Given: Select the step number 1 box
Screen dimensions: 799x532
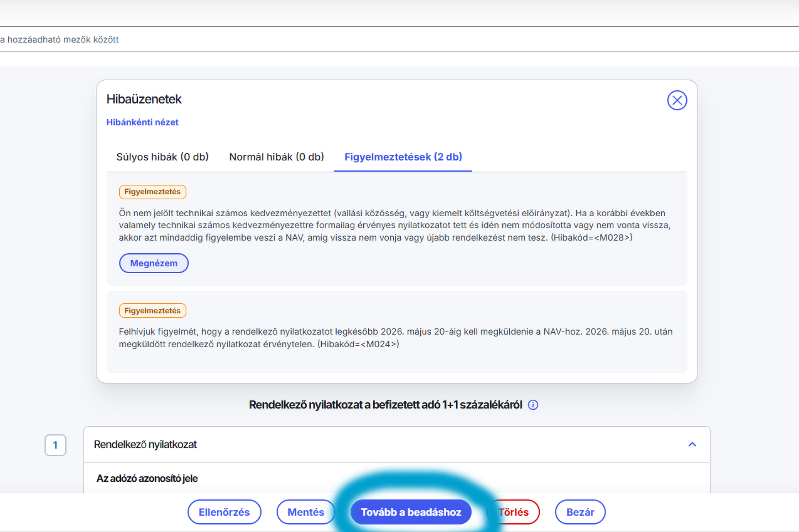Looking at the screenshot, I should coord(55,445).
